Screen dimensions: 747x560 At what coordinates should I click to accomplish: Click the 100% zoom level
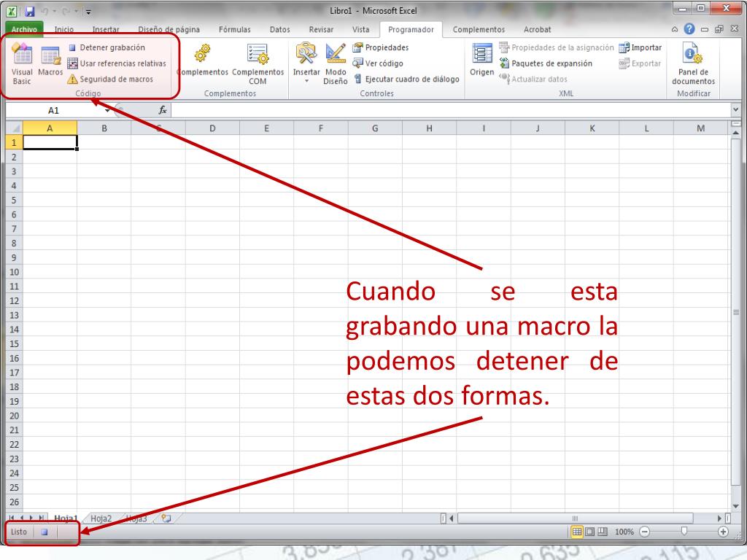[x=624, y=532]
